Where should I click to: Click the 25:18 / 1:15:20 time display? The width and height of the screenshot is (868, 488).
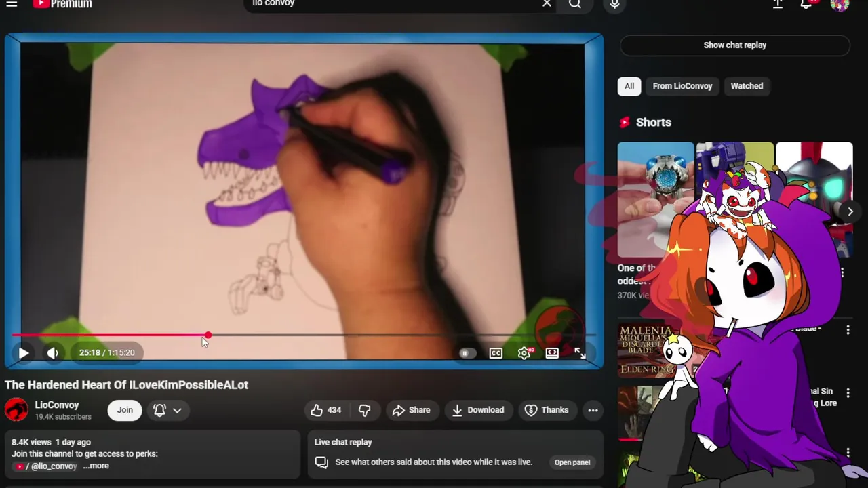[x=107, y=352]
